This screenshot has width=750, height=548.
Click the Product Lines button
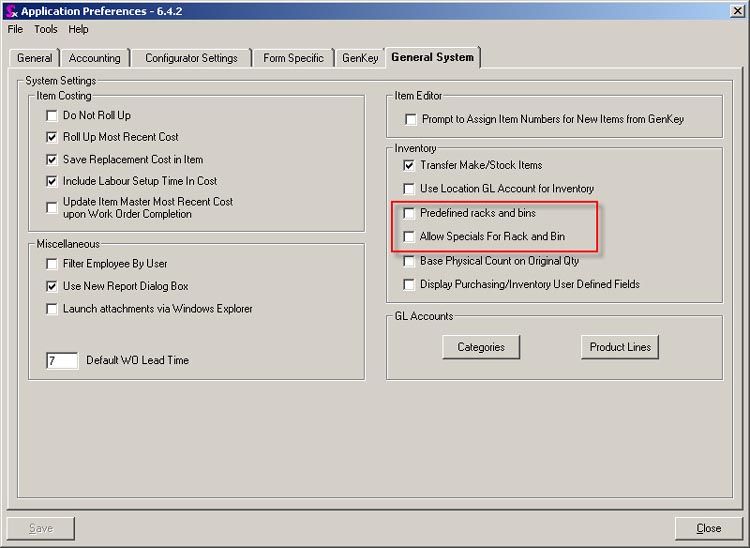point(619,347)
